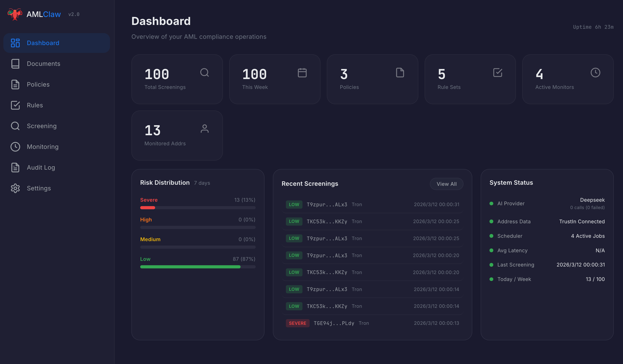
Task: Click the Dashboard navigation entry
Action: pos(43,43)
